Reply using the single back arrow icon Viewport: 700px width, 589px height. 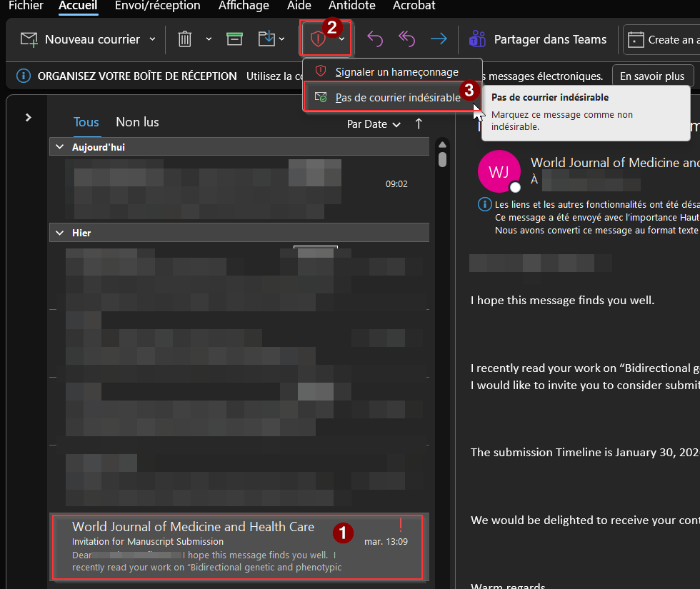tap(375, 39)
